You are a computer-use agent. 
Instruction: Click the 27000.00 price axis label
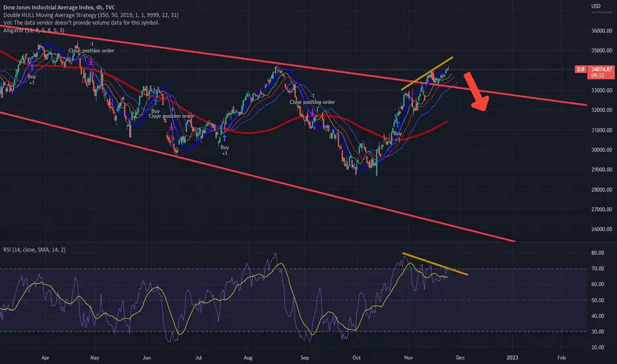coord(602,209)
